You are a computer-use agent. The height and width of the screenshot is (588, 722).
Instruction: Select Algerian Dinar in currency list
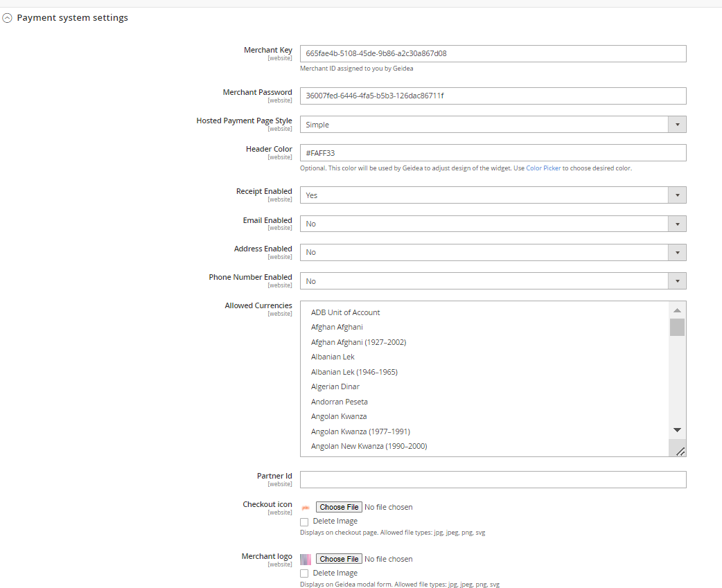pyautogui.click(x=335, y=386)
